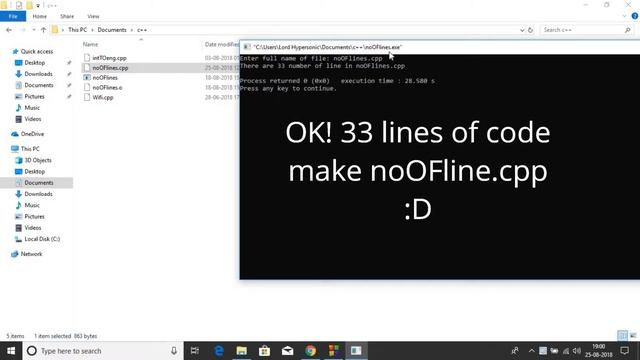Screen dimensions: 640x360
Task: Select the noOFlines.cpp file
Action: pos(110,68)
